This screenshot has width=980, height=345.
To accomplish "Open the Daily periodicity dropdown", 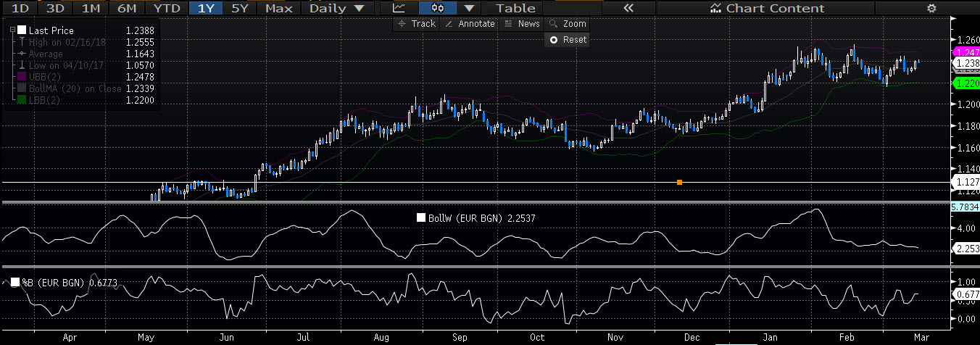I will click(337, 8).
